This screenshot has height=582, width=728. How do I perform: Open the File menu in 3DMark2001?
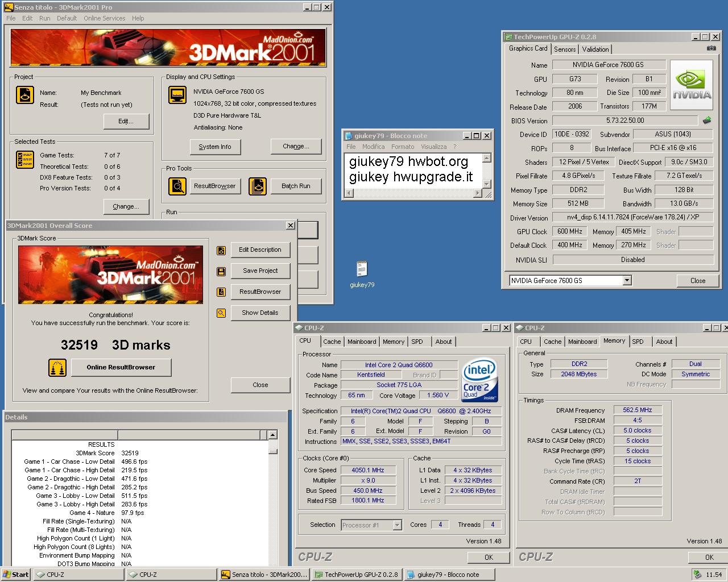(11, 18)
